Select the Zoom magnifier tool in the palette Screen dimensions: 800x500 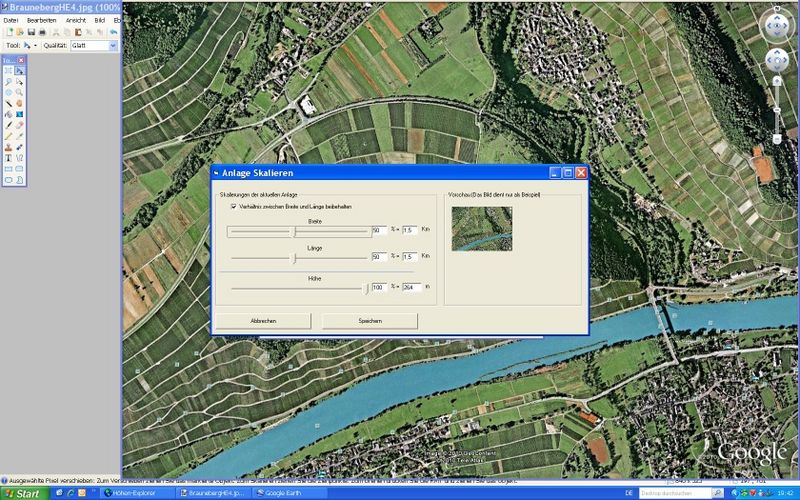click(x=19, y=92)
